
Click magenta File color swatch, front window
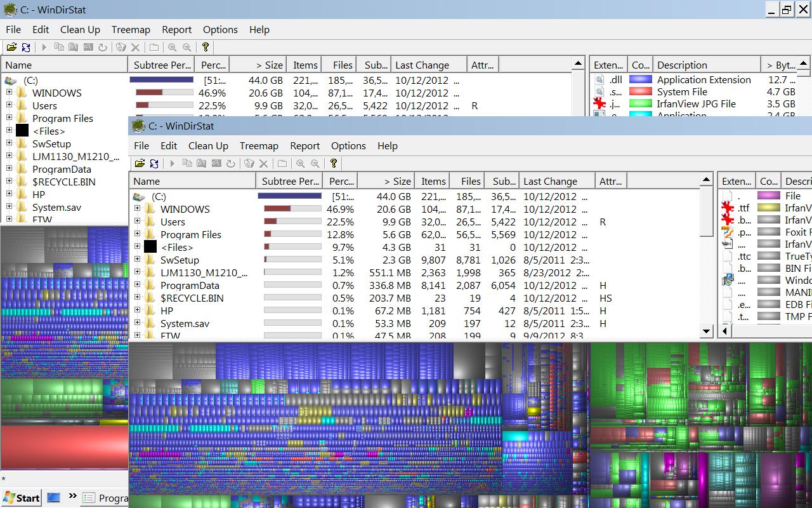pyautogui.click(x=769, y=196)
